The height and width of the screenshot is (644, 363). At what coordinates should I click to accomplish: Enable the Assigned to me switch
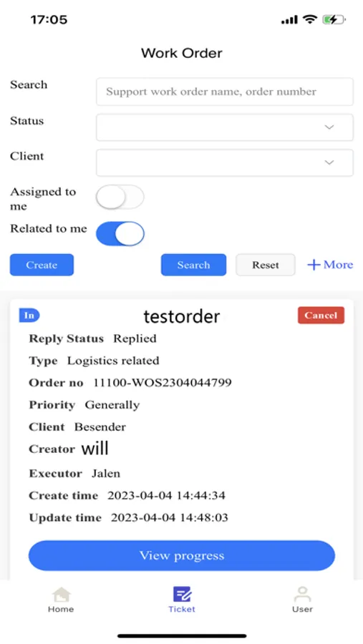(120, 197)
